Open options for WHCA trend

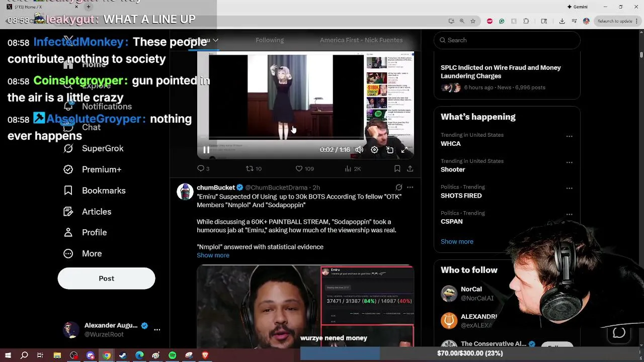click(x=569, y=136)
